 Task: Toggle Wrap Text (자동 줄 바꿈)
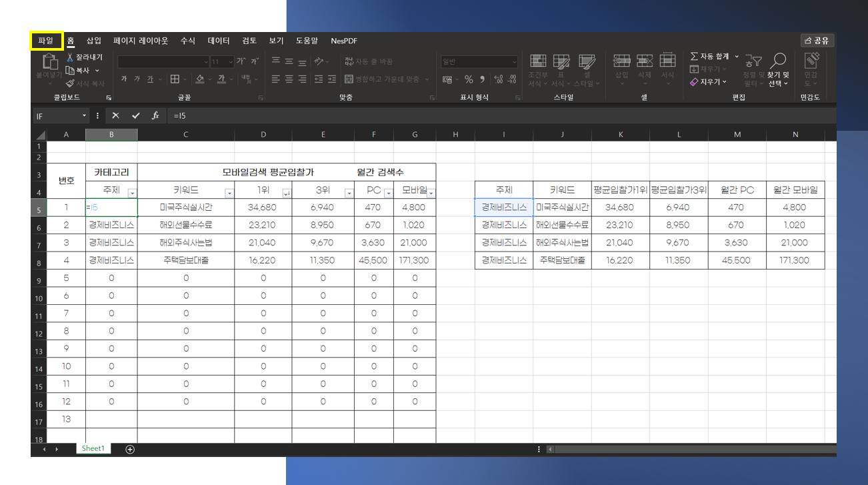pos(369,61)
